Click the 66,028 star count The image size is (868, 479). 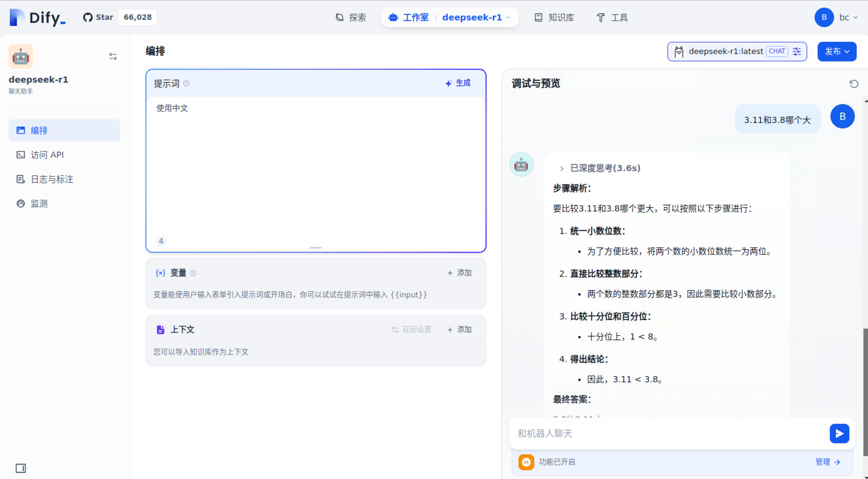coord(137,17)
